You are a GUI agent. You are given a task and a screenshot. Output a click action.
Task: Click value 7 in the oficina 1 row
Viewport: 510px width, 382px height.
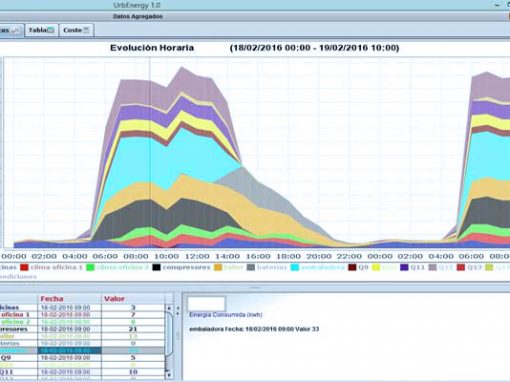click(133, 315)
